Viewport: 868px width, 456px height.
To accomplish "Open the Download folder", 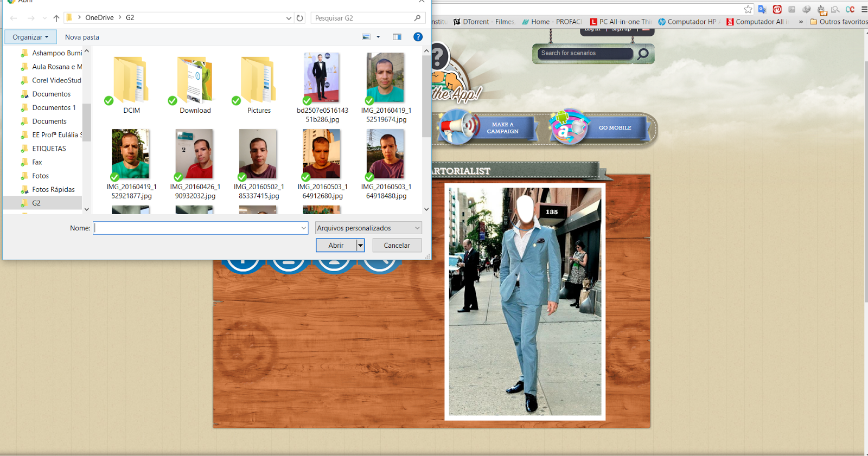I will (195, 85).
